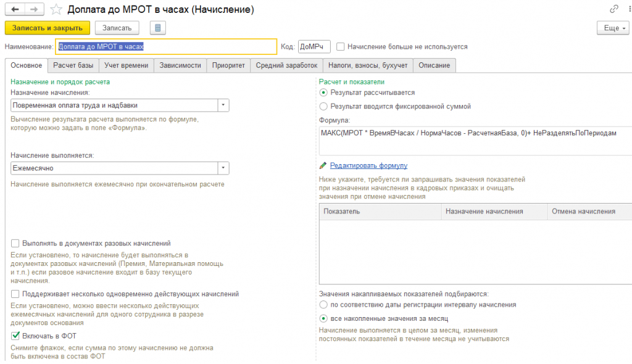Click the Назначение начисления column header
Viewport: 632px width, 364px height.
pyautogui.click(x=494, y=212)
